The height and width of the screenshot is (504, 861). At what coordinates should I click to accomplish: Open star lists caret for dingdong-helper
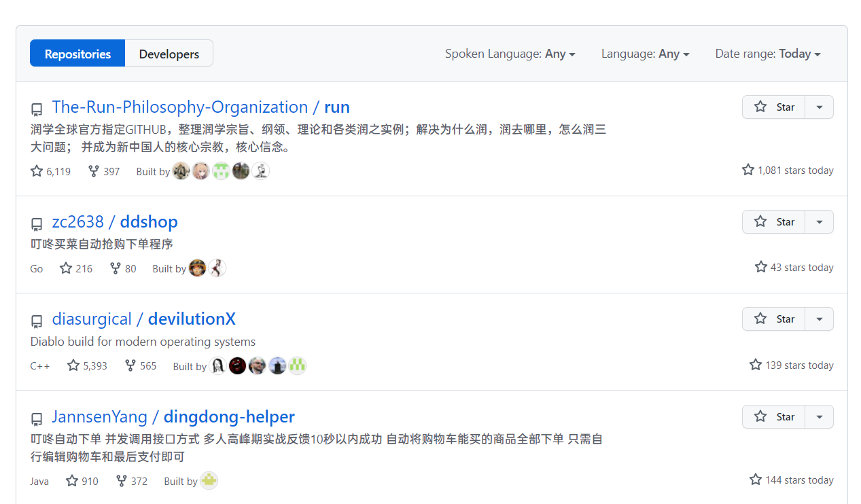820,416
